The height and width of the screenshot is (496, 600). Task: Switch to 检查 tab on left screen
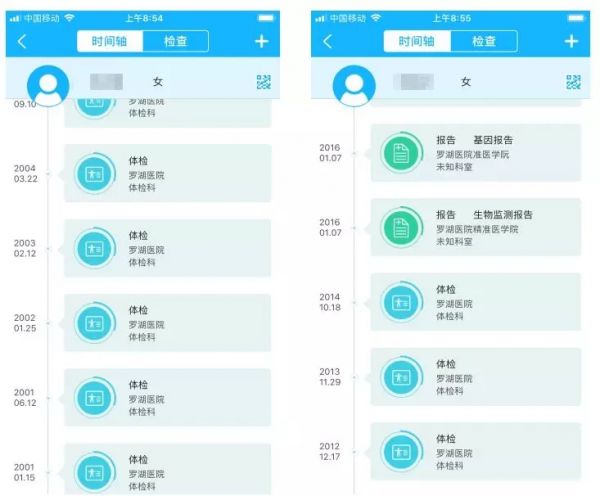[176, 41]
